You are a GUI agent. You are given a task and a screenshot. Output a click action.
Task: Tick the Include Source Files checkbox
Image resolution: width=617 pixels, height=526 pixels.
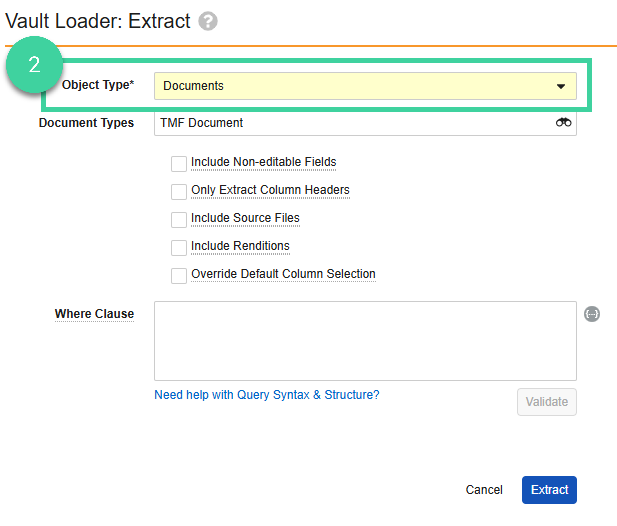click(x=179, y=220)
